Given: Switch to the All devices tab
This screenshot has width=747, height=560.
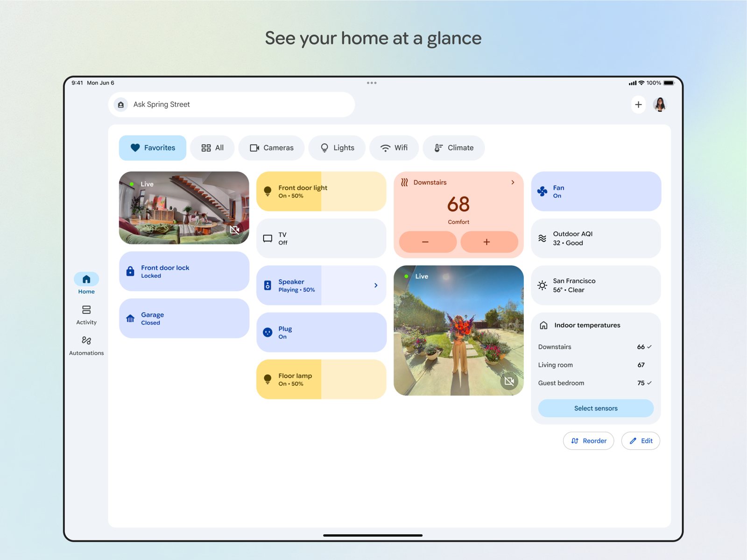Looking at the screenshot, I should (x=212, y=148).
